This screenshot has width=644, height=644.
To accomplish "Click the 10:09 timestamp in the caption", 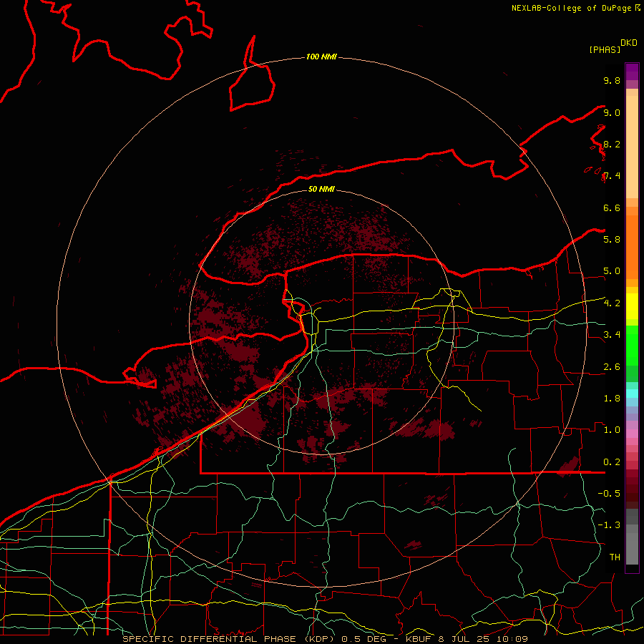I will coord(514,639).
